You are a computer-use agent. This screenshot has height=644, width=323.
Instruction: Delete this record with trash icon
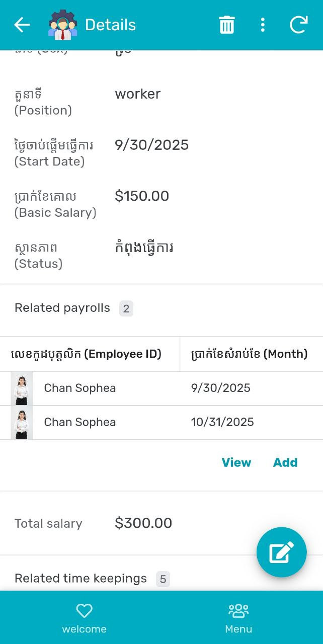coord(227,25)
